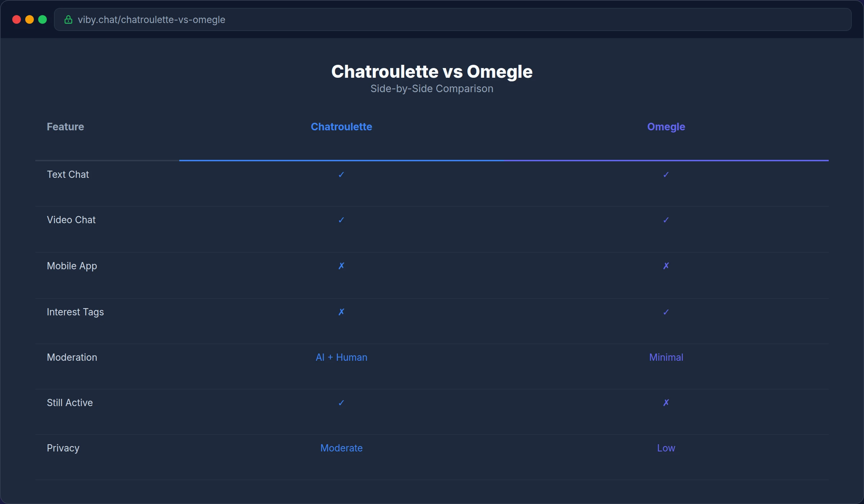Click the Still Active checkmark under Chatroulette
Image resolution: width=864 pixels, height=504 pixels.
[x=341, y=402]
